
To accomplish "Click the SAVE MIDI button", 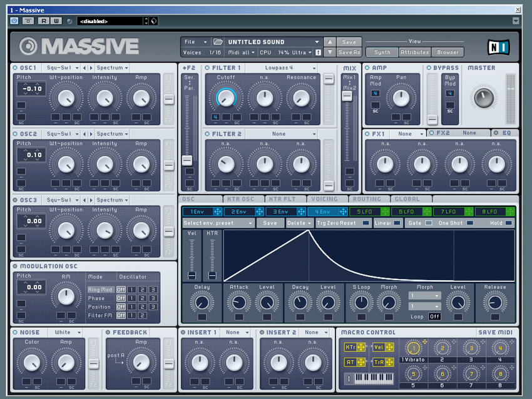I will click(495, 332).
